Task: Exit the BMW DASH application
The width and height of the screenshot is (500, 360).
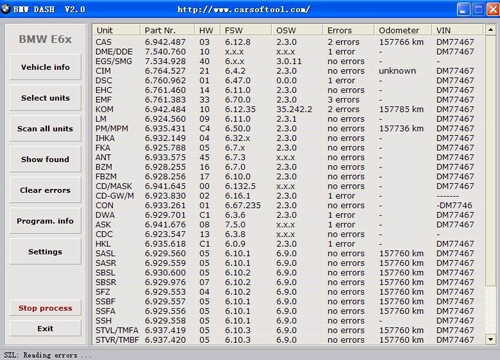Action: click(45, 328)
